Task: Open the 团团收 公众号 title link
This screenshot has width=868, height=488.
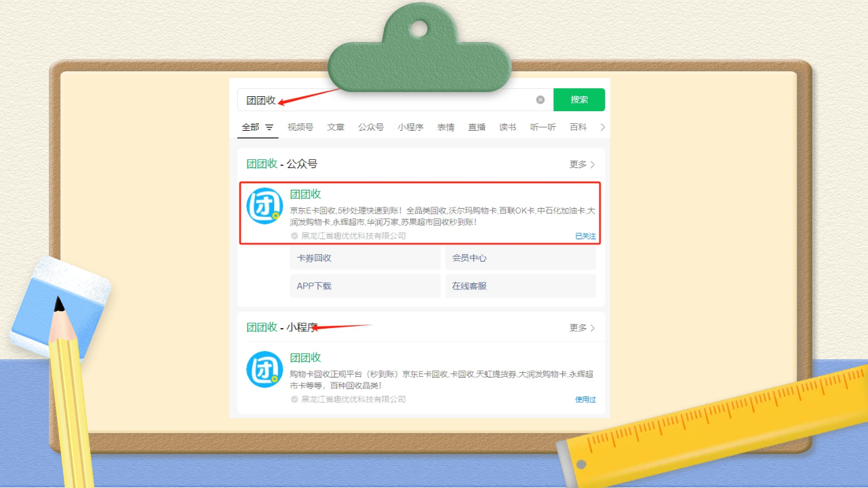Action: click(305, 194)
